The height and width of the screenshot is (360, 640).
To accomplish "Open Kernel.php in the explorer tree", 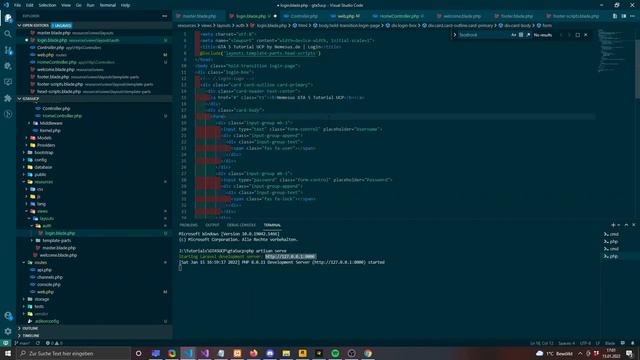I will (50, 130).
